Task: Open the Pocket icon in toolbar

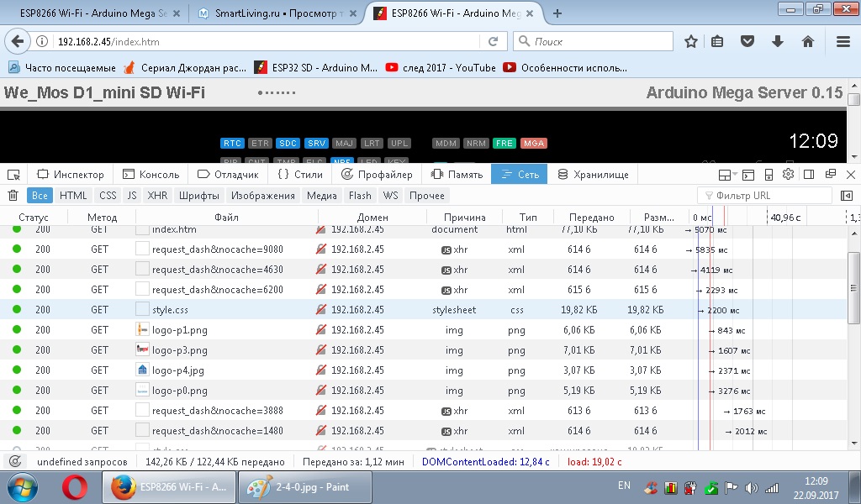Action: click(x=747, y=41)
